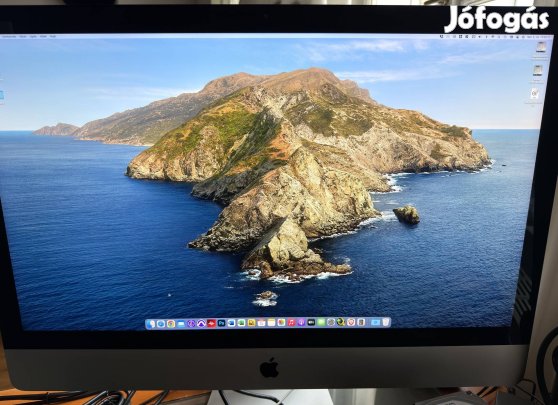Open the green Excel icon in dock

click(241, 323)
